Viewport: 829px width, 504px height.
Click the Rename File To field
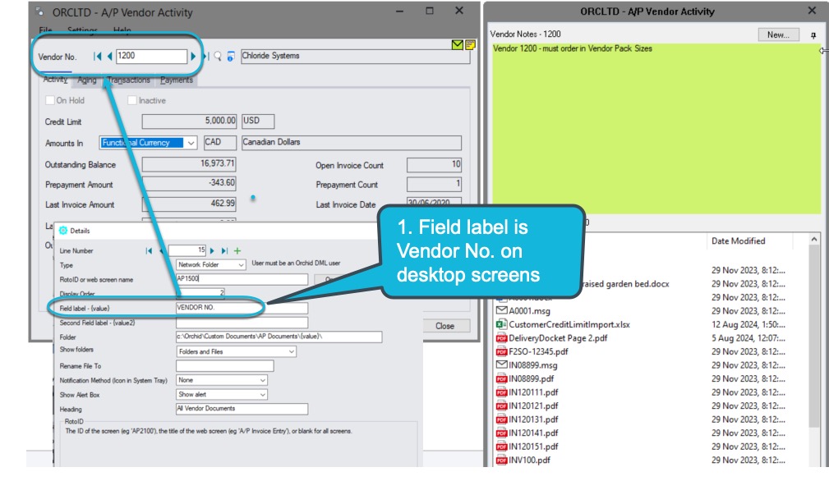click(224, 366)
